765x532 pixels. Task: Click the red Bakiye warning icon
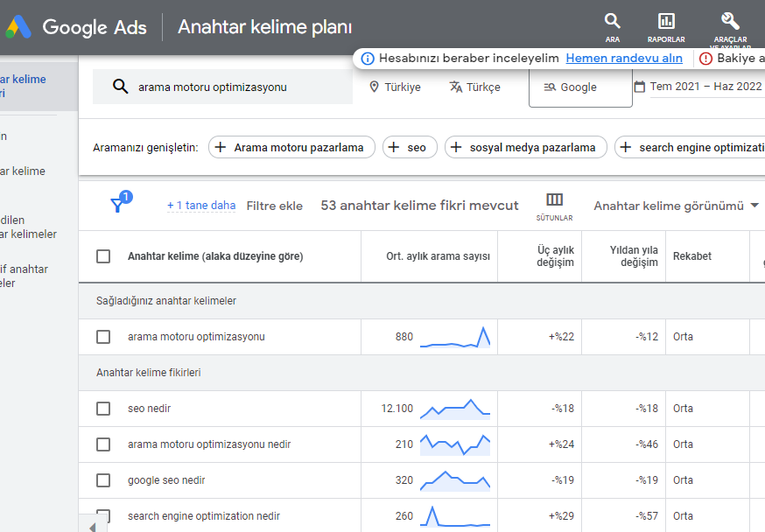click(x=705, y=58)
